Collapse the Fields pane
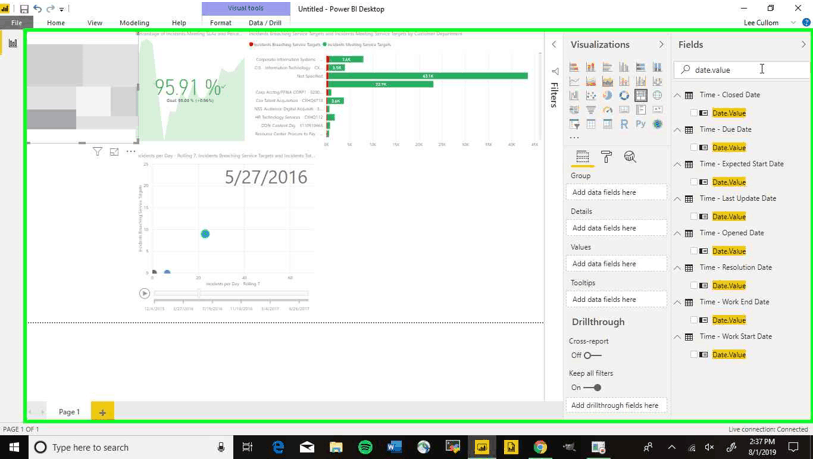815x461 pixels. 804,45
